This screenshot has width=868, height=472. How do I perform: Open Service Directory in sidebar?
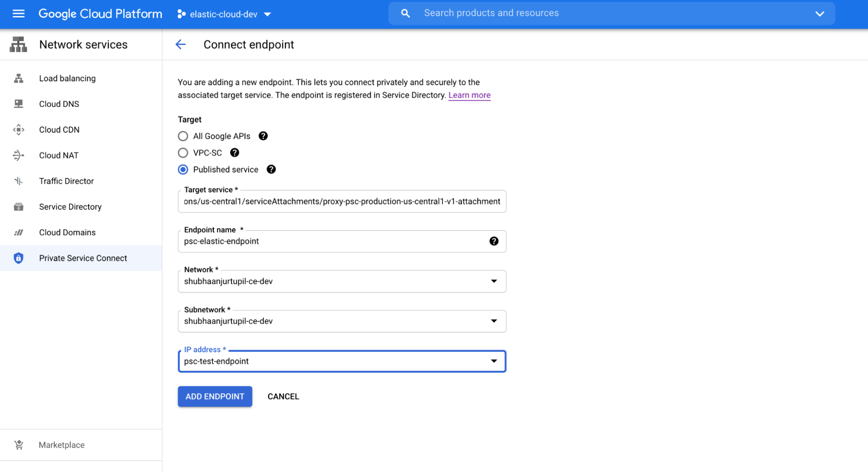pos(81,207)
